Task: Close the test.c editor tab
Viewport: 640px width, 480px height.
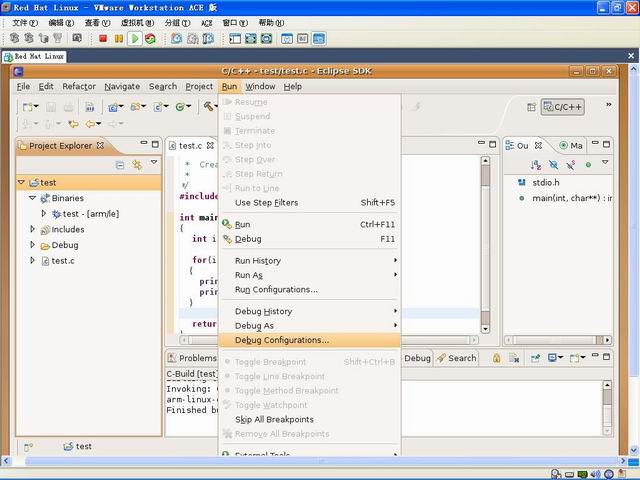Action: [210, 145]
